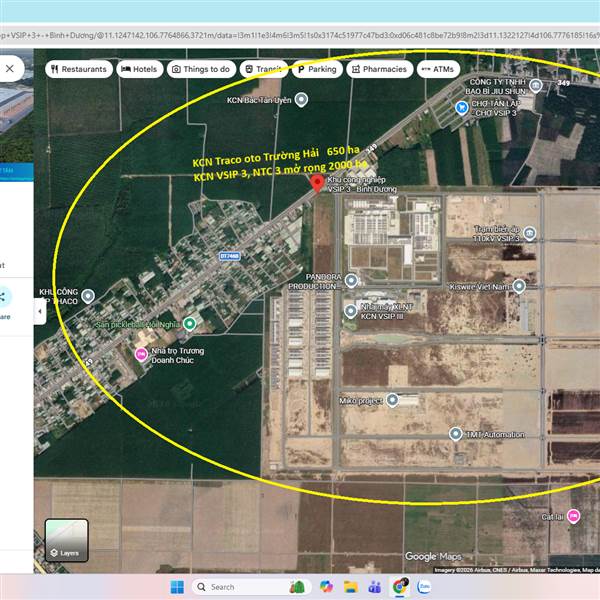600x600 pixels.
Task: Open File Explorer from the taskbar
Action: pos(351,587)
